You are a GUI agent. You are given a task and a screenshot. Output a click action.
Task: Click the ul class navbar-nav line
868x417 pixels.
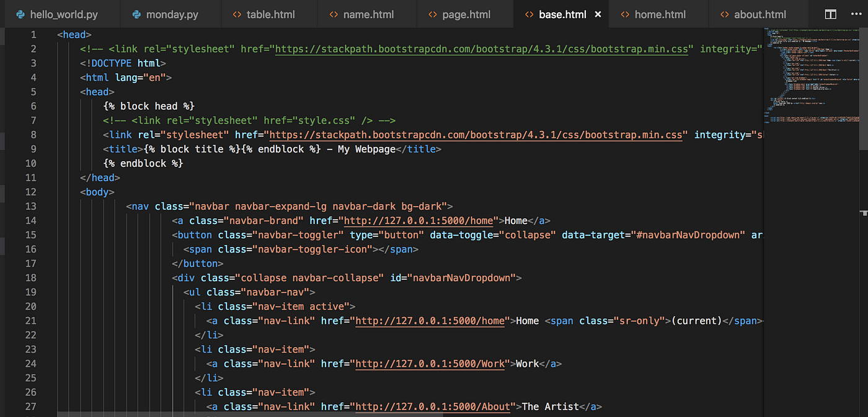coord(250,292)
